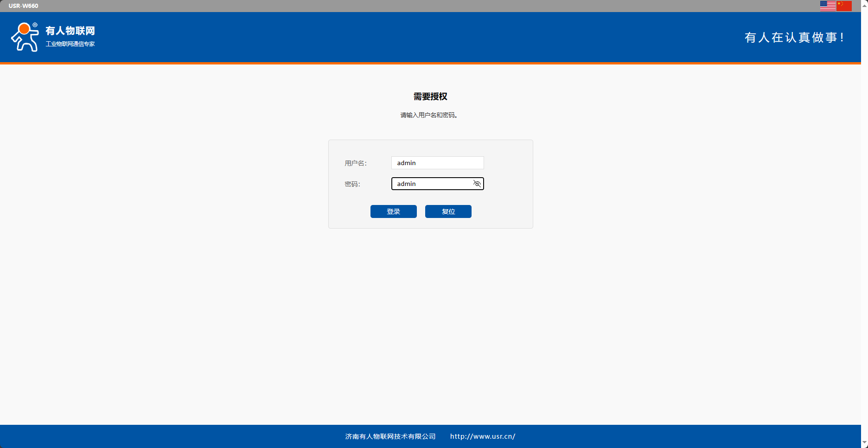
Task: Click the 请输入用户名和密码 instruction text
Action: coord(429,115)
